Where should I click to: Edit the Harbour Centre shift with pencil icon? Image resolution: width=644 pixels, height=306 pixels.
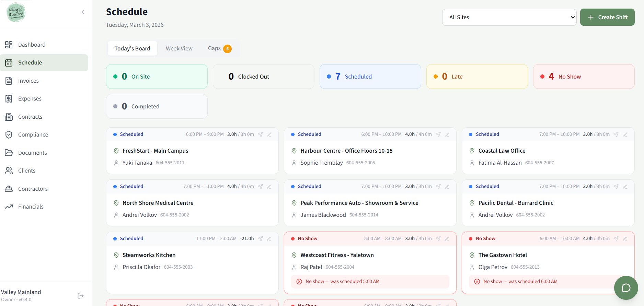pyautogui.click(x=447, y=134)
